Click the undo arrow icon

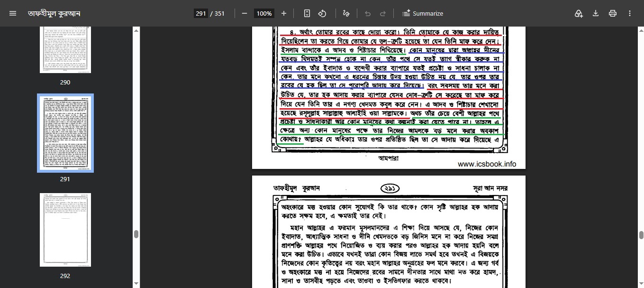(x=368, y=13)
